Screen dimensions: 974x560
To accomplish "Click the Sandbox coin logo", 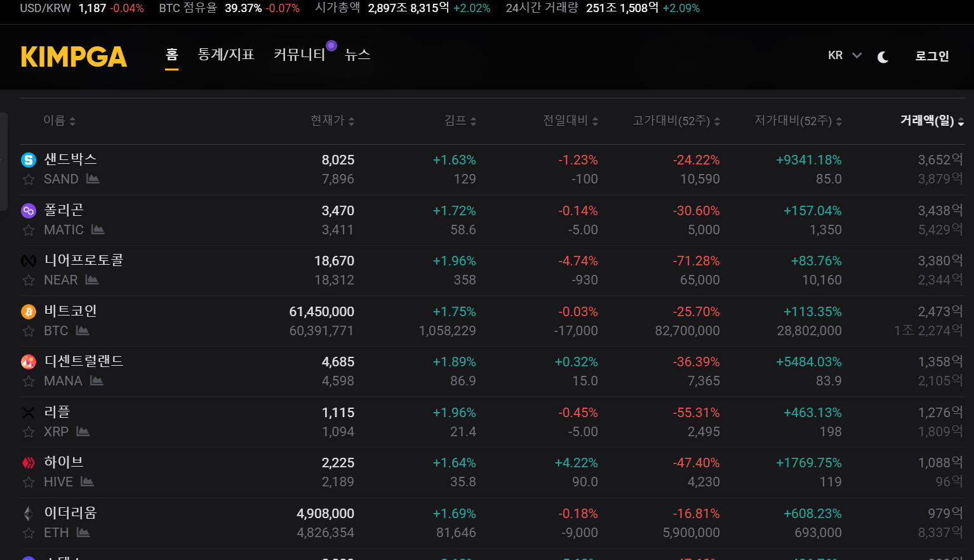I will [x=29, y=160].
